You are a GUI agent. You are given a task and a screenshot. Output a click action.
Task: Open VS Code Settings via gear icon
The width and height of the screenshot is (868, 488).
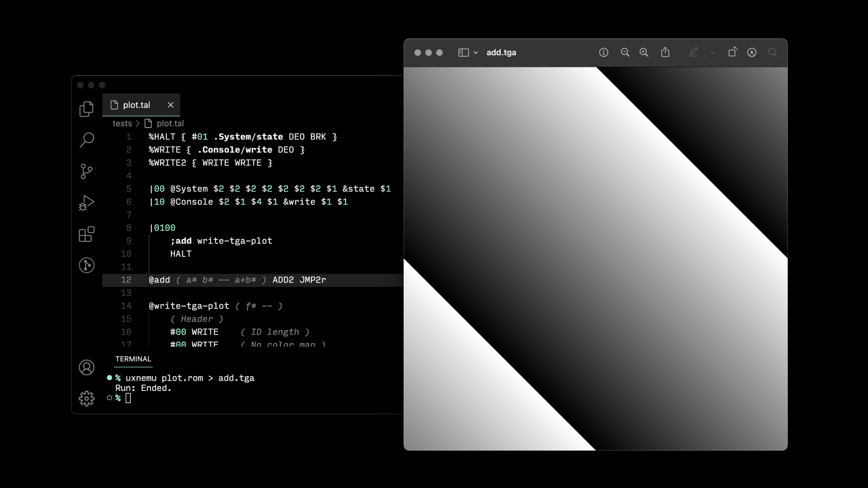pos(86,399)
